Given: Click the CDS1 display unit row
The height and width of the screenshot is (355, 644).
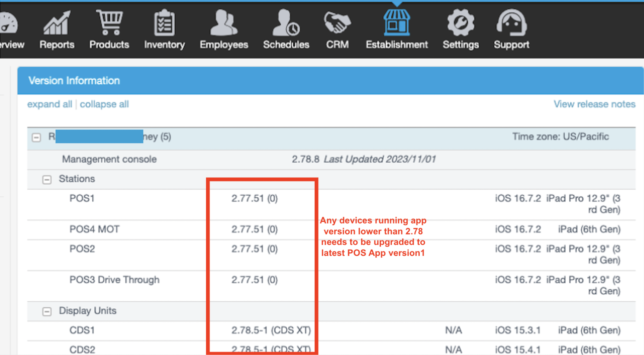Looking at the screenshot, I should point(82,330).
